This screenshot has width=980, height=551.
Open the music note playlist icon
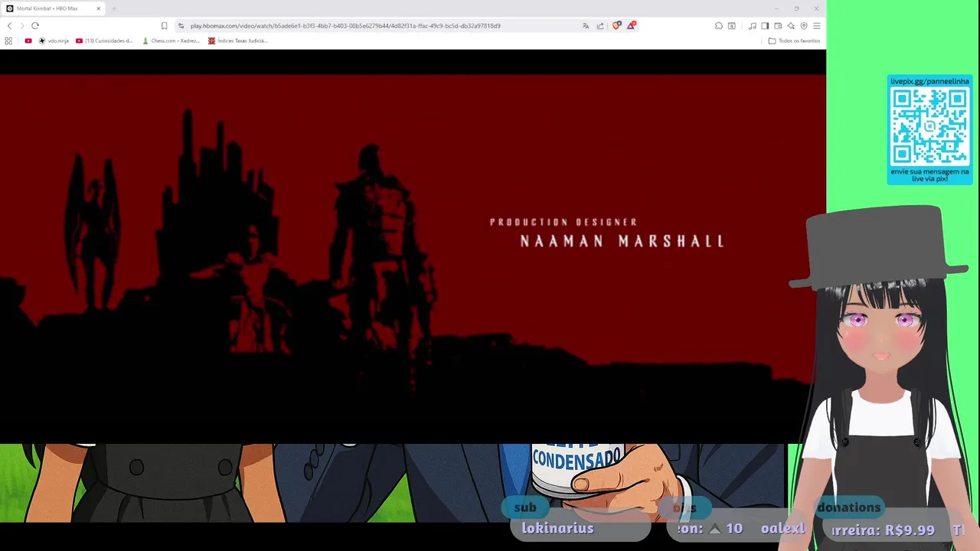tap(752, 25)
